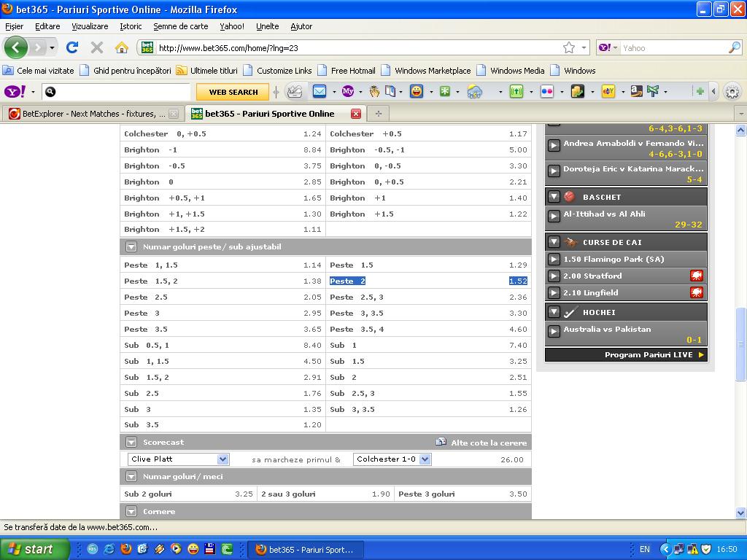This screenshot has height=560, width=747.
Task: Open the Istoric menu
Action: coord(131,26)
